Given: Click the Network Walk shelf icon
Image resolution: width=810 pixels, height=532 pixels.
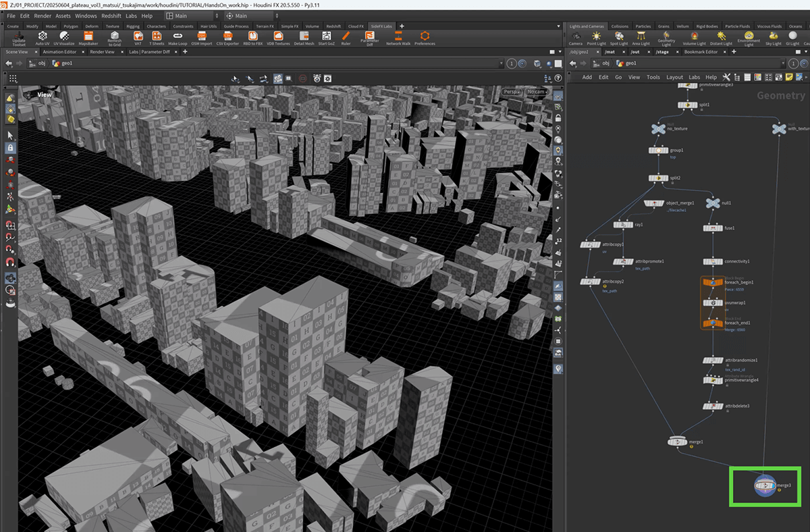Looking at the screenshot, I should [398, 36].
